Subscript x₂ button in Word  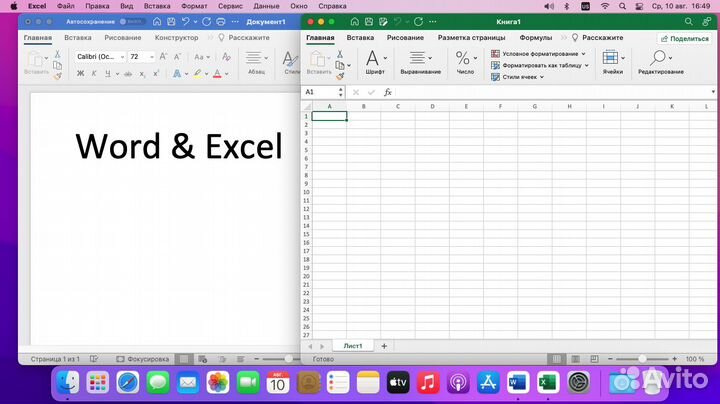[x=142, y=73]
